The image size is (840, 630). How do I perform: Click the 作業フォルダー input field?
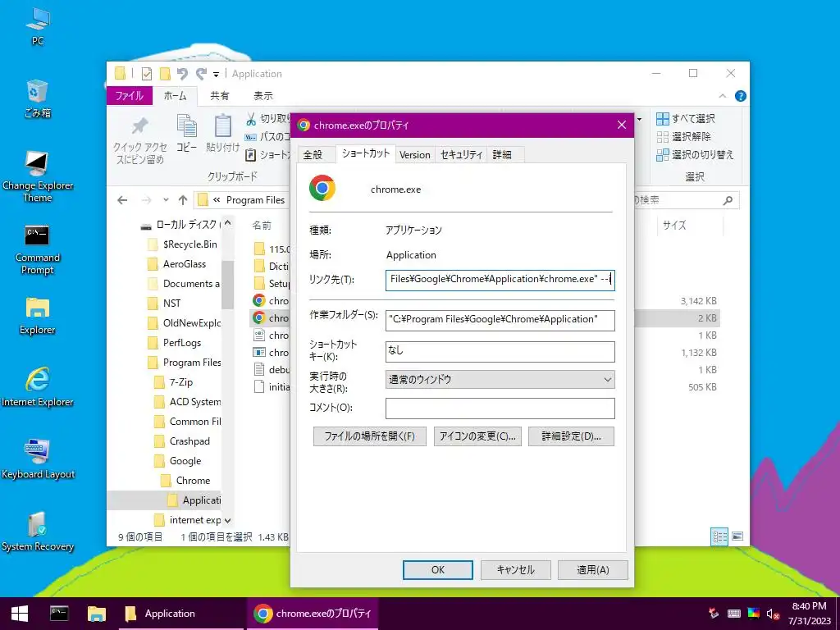point(500,320)
